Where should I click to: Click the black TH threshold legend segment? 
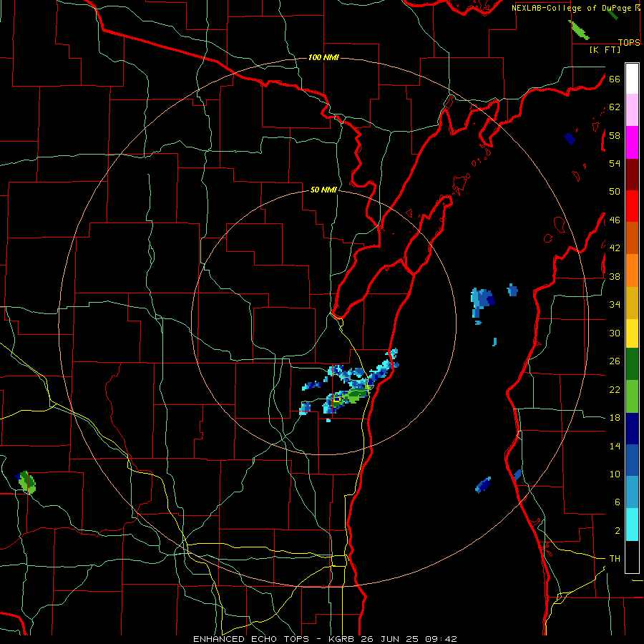(x=632, y=557)
